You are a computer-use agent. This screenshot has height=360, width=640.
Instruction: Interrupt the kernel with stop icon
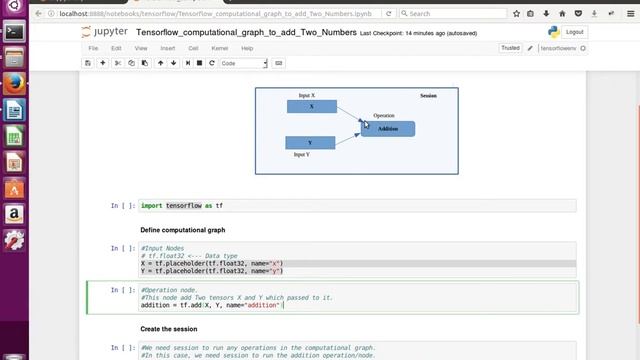click(199, 63)
